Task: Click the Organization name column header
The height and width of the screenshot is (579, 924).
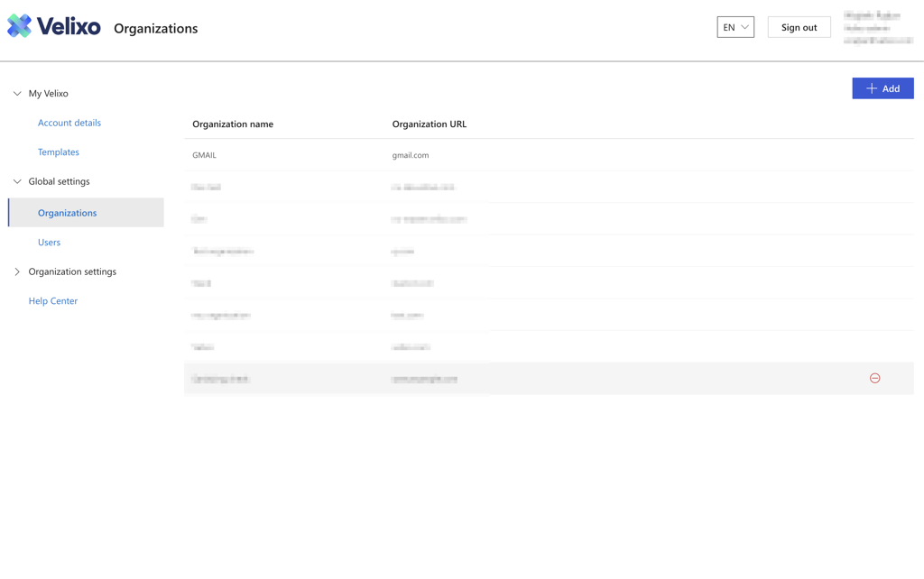Action: click(x=233, y=124)
